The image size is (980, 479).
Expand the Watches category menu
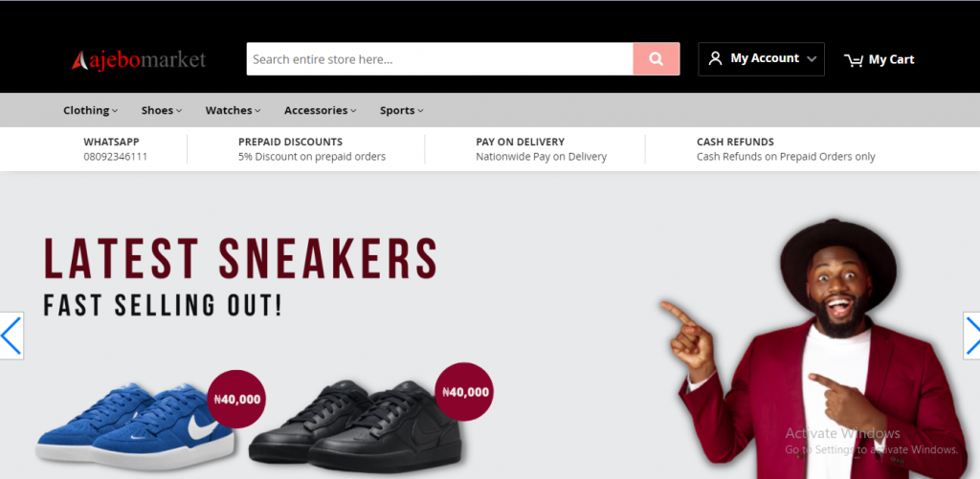233,110
